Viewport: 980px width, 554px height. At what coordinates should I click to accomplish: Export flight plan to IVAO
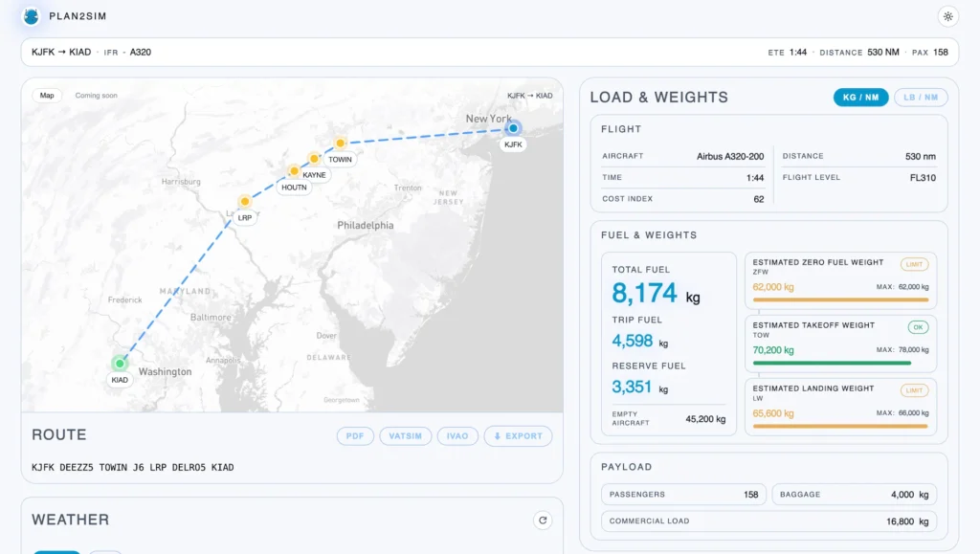(x=457, y=436)
